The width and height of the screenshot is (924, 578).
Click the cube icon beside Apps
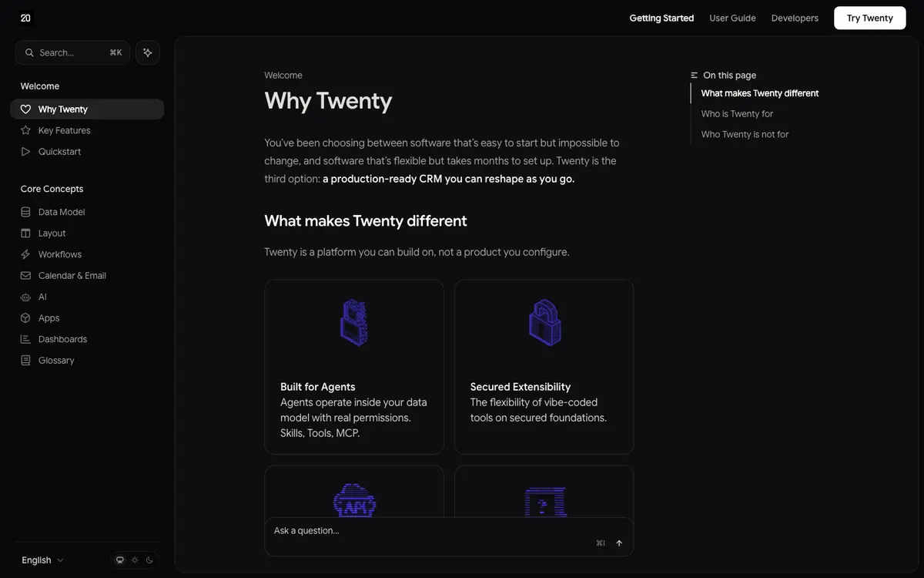click(x=25, y=318)
